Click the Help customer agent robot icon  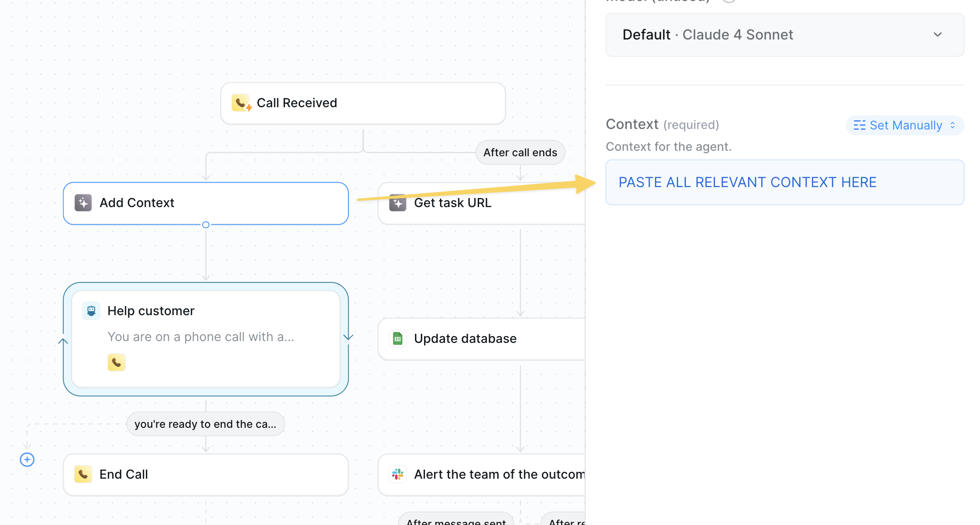pyautogui.click(x=91, y=311)
